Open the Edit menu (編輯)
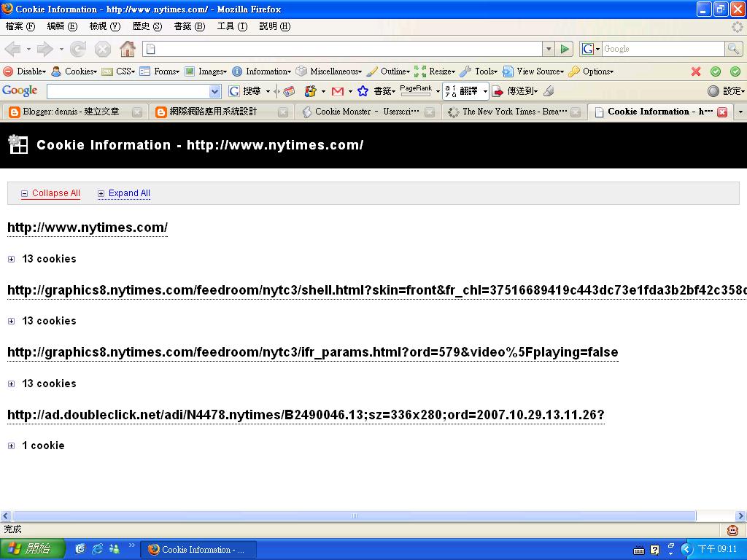747x560 pixels. tap(62, 27)
